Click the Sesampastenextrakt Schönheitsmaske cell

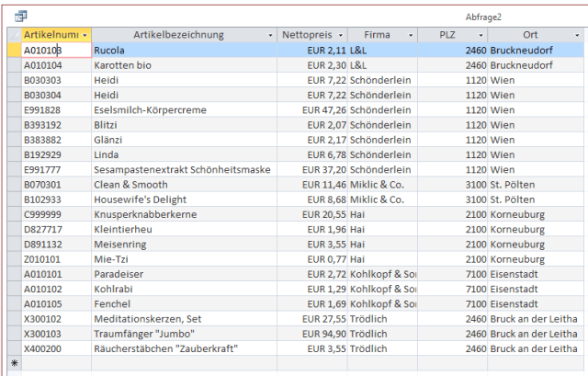click(x=184, y=169)
